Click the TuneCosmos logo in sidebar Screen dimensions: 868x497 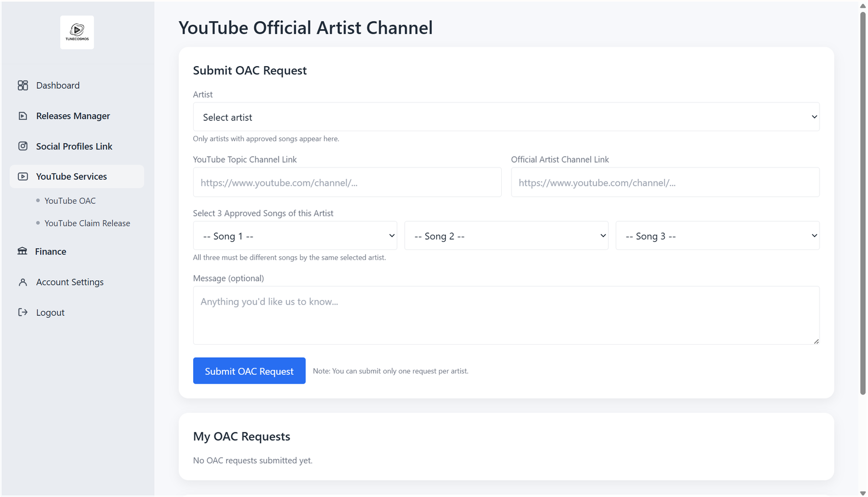(x=77, y=33)
